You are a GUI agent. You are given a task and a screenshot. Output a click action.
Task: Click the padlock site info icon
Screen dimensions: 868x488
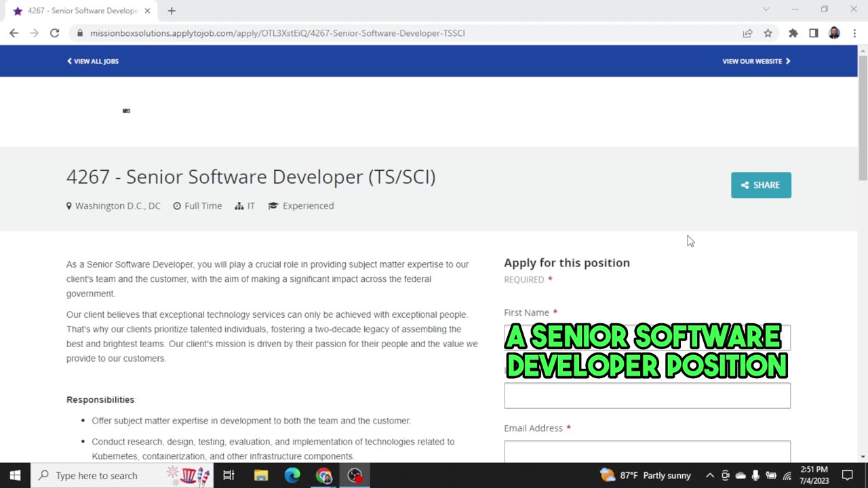point(79,33)
